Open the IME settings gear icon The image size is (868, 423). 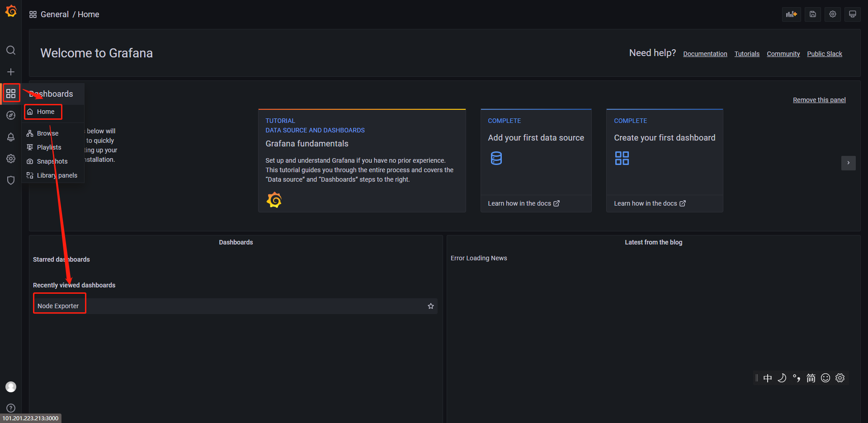(x=840, y=378)
